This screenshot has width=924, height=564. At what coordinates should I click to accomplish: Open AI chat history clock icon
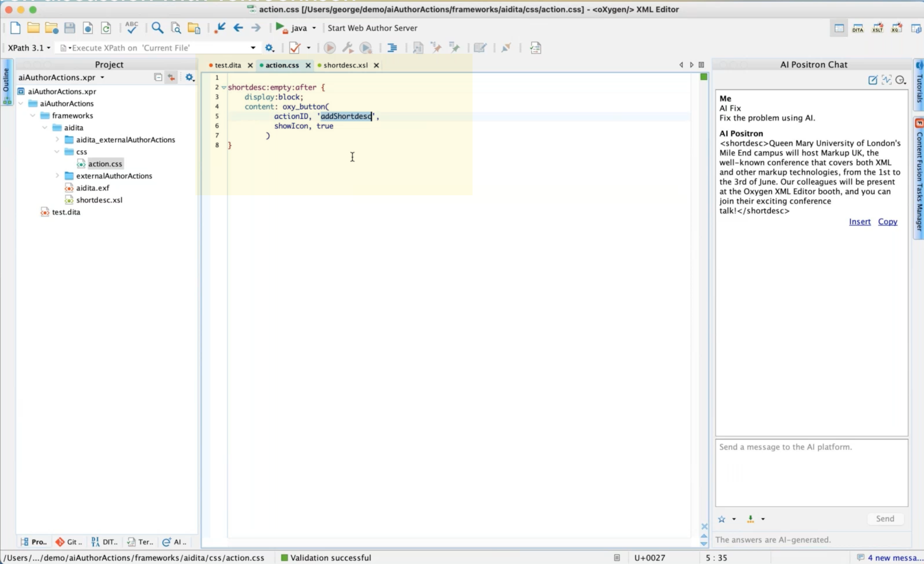click(901, 80)
